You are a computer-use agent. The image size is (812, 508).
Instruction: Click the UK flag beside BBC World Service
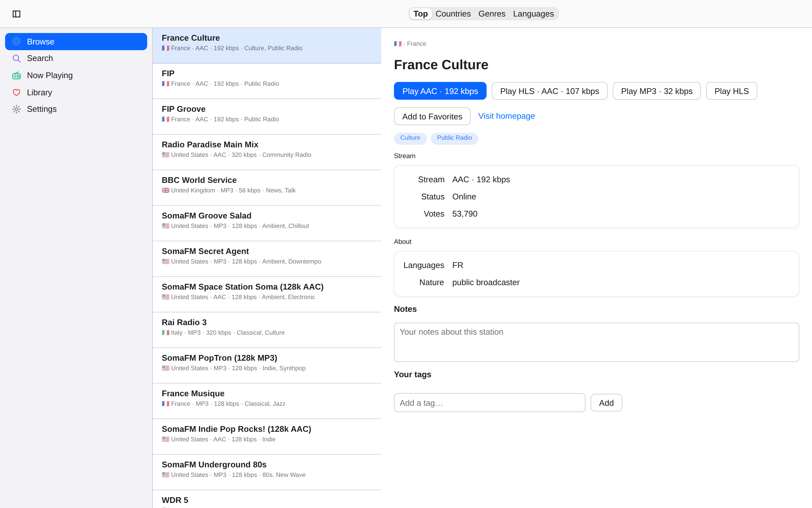166,190
